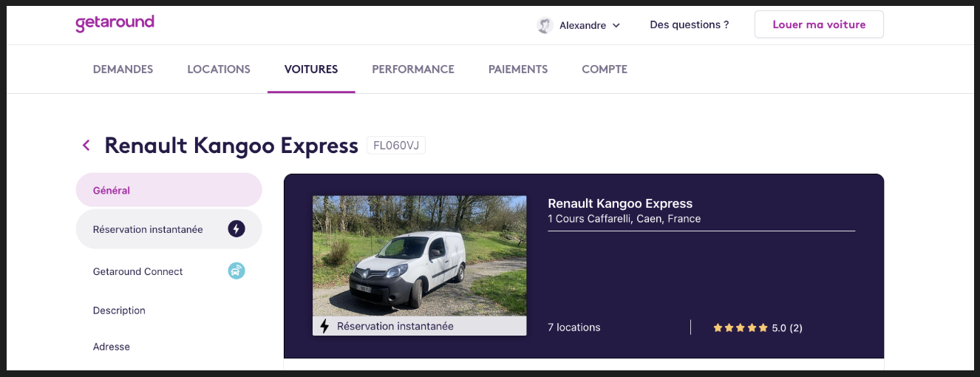Select 'Général' in the sidebar
The image size is (980, 377).
coord(169,190)
